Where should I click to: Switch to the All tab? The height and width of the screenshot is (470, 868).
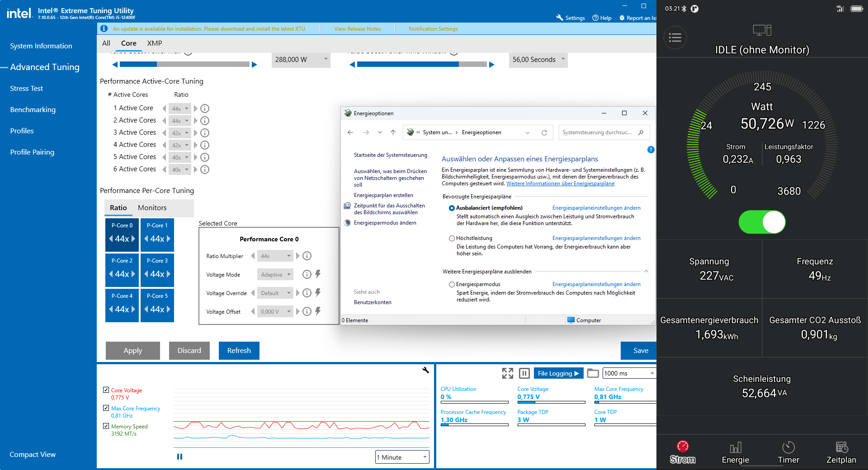tap(106, 43)
